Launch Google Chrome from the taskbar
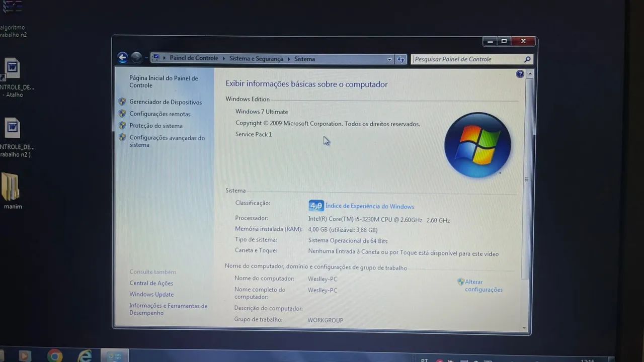This screenshot has height=362, width=644. coord(55,355)
